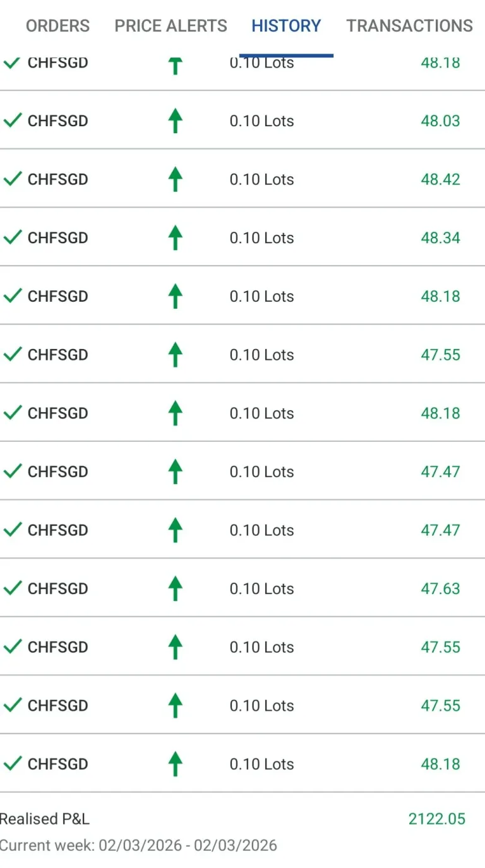Click the checkmark icon on the 47.63 row
This screenshot has height=868, width=485.
(13, 588)
